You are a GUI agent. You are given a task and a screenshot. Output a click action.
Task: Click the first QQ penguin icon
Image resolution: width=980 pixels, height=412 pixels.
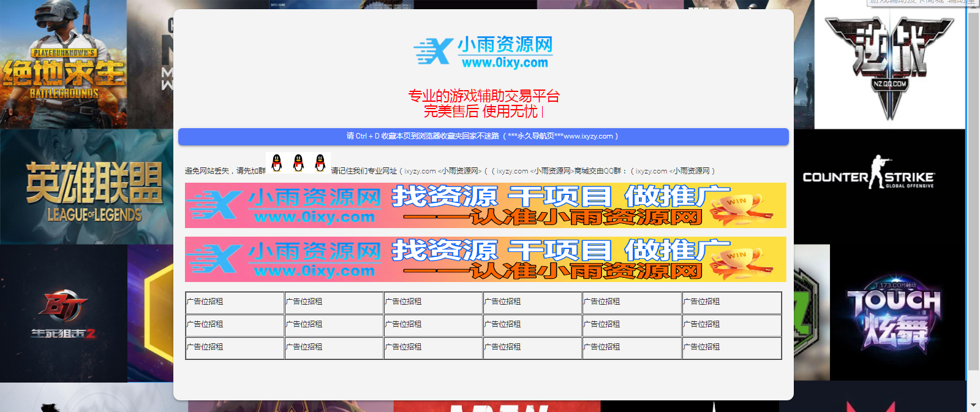coord(277,163)
